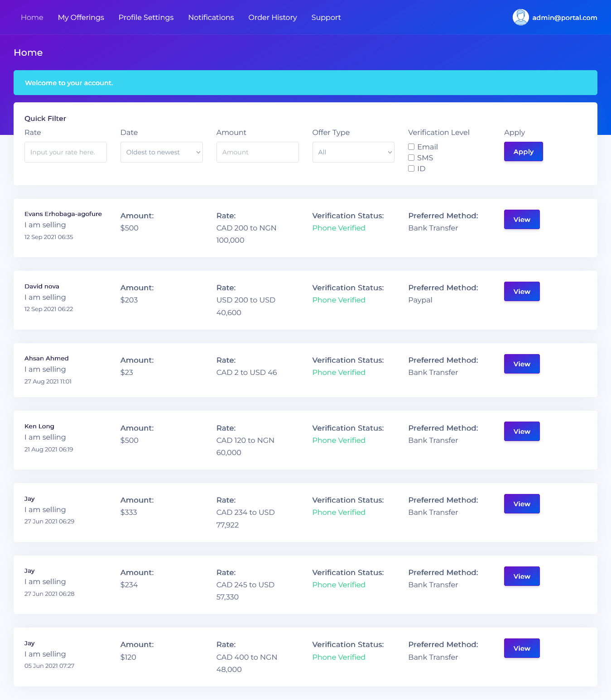Tick the SMS verification checkbox

(x=411, y=158)
